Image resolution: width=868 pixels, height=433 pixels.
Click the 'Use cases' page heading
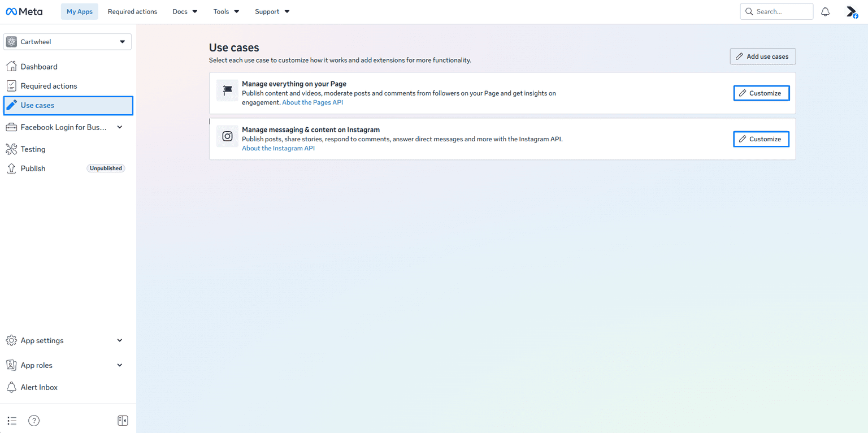click(234, 48)
